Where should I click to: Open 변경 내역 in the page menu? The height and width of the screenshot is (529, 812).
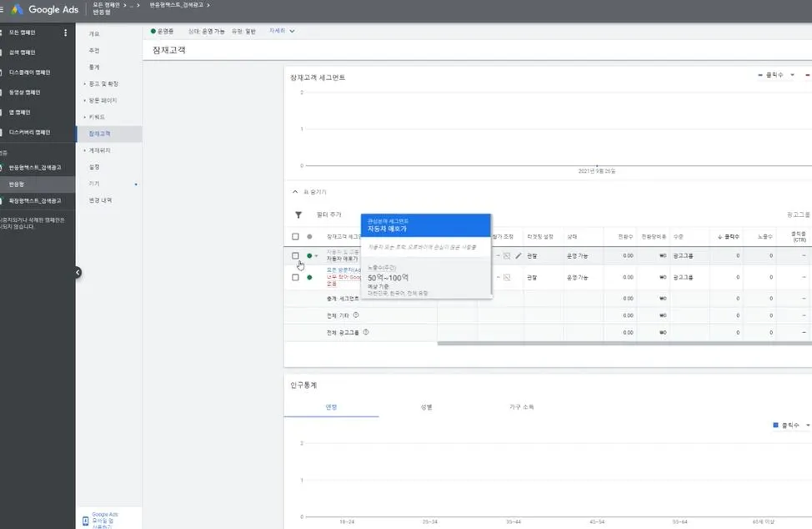pyautogui.click(x=101, y=200)
